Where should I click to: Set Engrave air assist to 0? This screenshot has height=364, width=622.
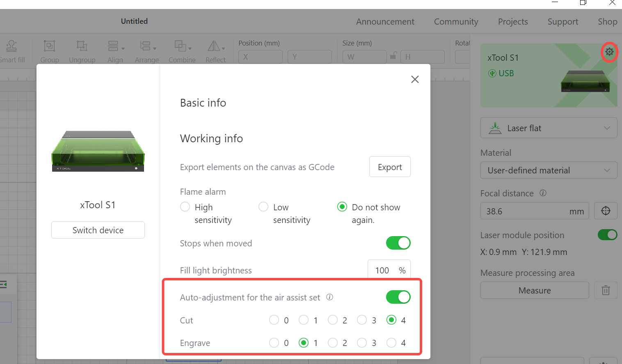274,342
